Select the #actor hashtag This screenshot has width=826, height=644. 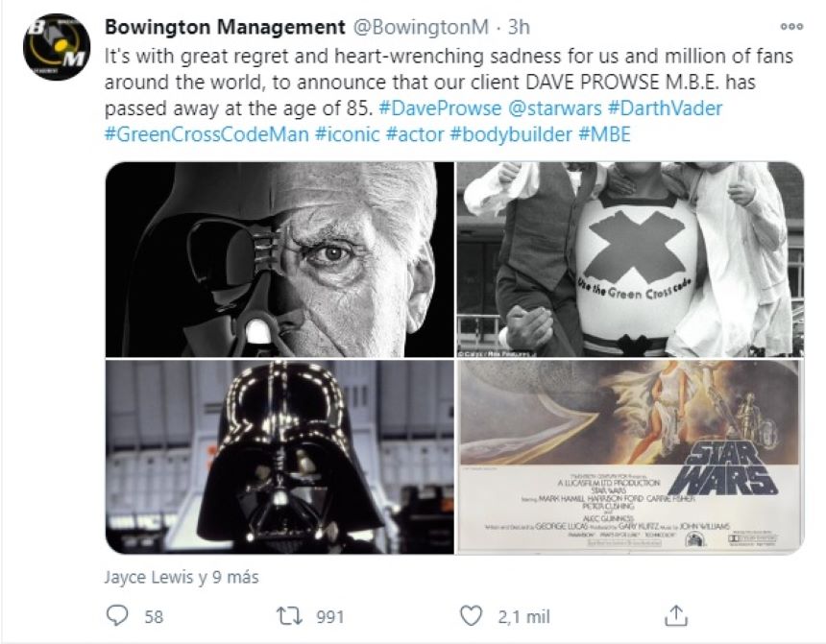point(415,134)
